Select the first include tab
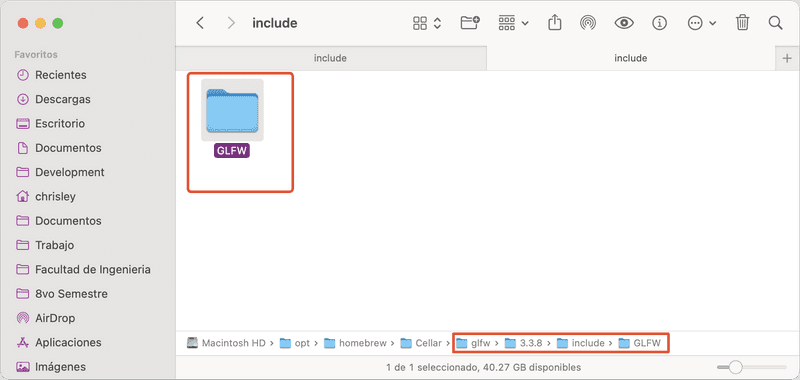This screenshot has height=380, width=800. coord(331,58)
